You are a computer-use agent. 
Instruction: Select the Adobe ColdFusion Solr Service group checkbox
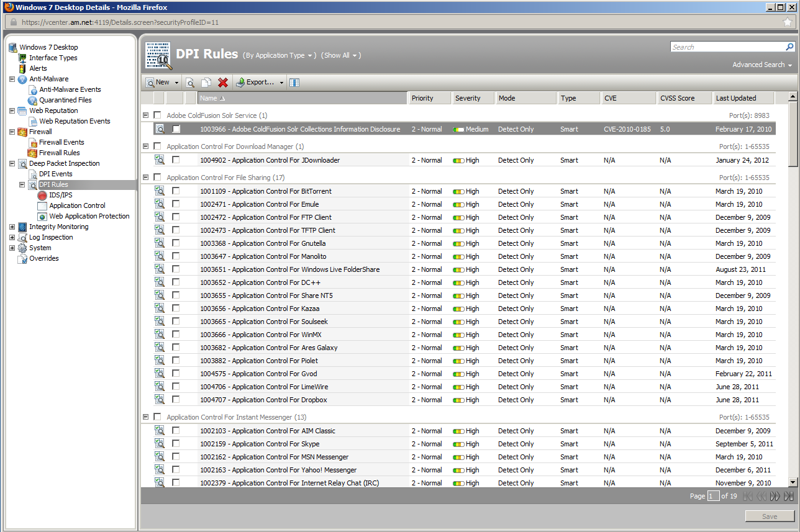point(157,115)
